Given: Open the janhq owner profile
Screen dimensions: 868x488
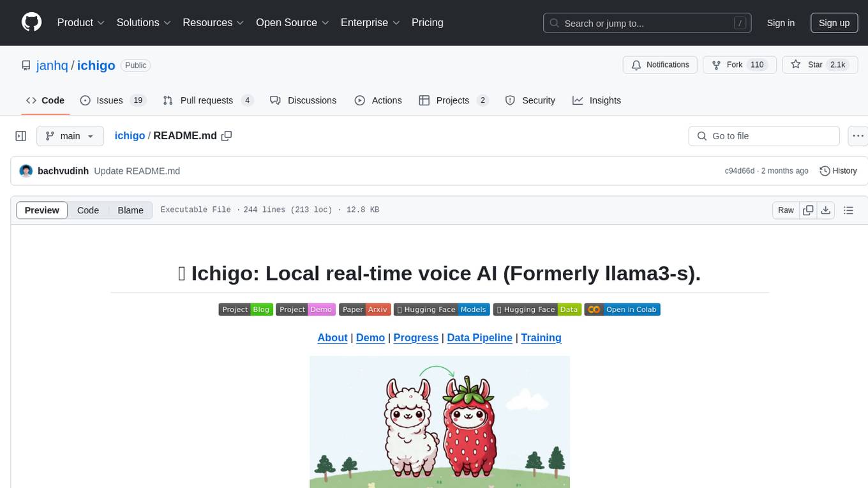Looking at the screenshot, I should point(52,65).
